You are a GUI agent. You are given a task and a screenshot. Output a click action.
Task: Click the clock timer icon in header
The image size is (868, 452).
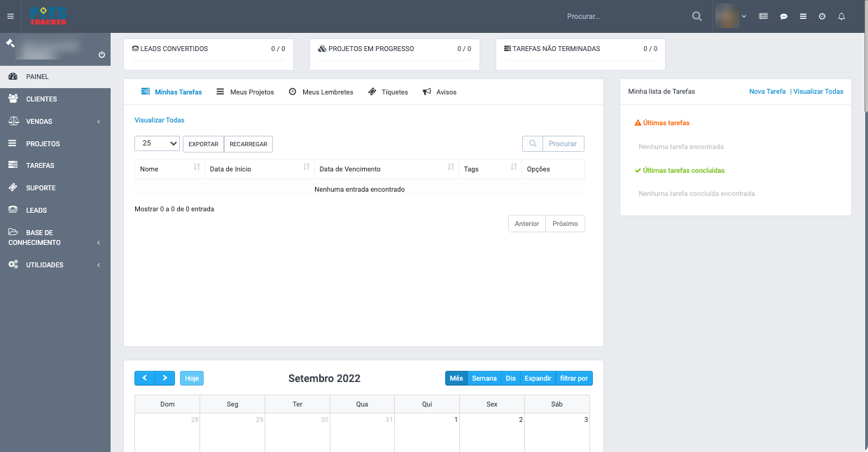(x=822, y=16)
